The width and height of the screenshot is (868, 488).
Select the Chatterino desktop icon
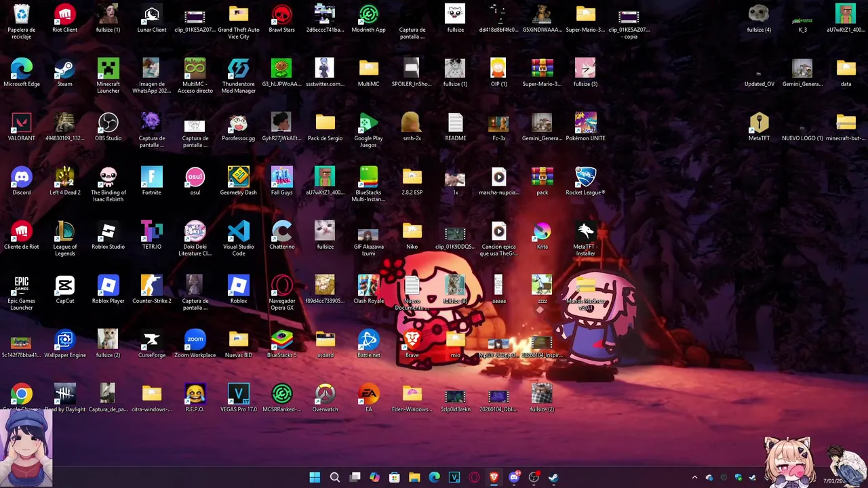click(282, 232)
